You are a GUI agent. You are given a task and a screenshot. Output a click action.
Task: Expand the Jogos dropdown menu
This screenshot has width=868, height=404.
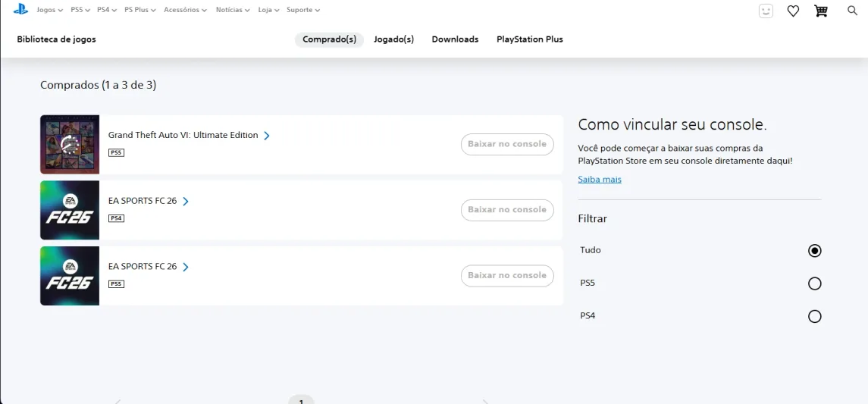click(49, 10)
